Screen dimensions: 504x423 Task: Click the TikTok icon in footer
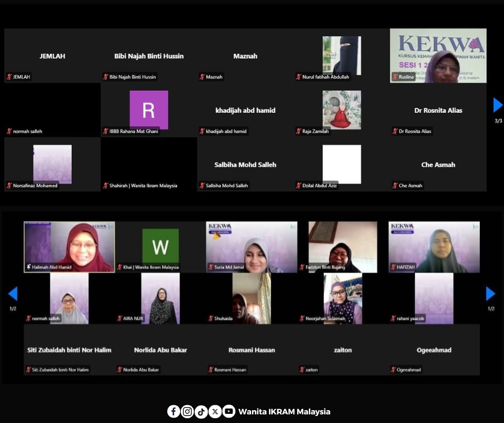point(201,411)
